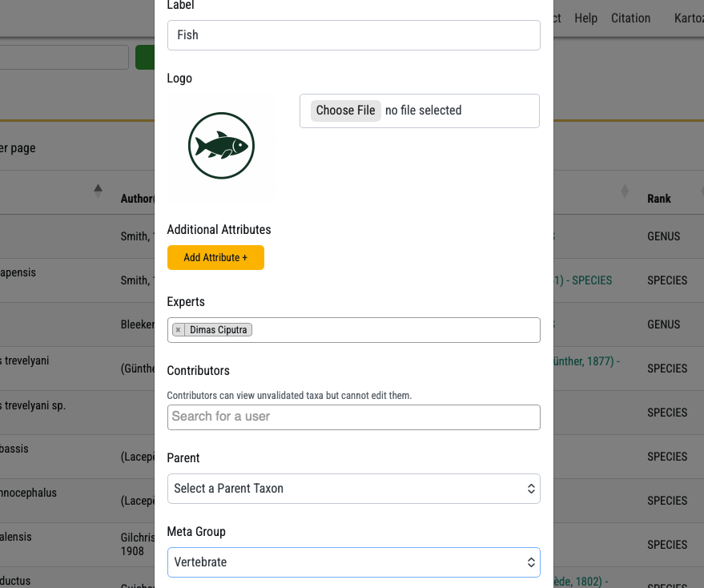704x588 pixels.
Task: Click the 'nnocephalus' taxon cell
Action: pyautogui.click(x=28, y=493)
